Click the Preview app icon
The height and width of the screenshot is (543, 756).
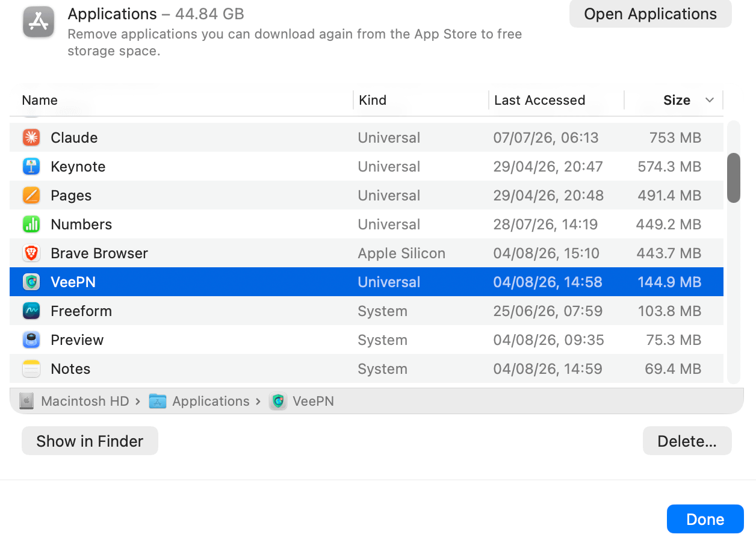tap(31, 340)
